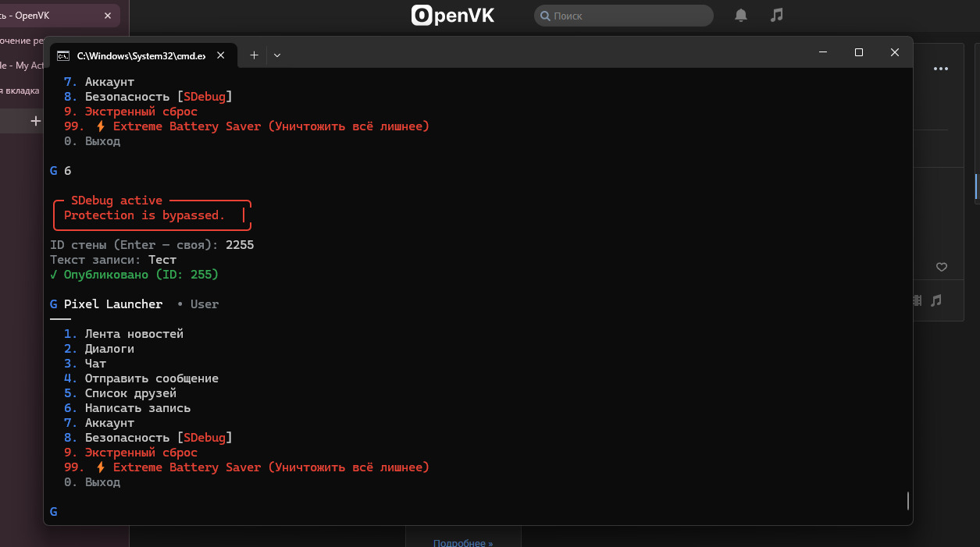Minimize the terminal window
The height and width of the screenshot is (547, 980).
[x=823, y=52]
